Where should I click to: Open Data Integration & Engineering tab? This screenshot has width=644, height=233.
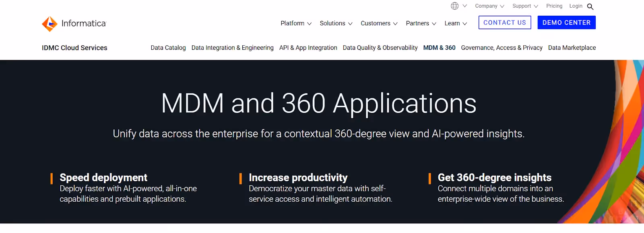[232, 48]
